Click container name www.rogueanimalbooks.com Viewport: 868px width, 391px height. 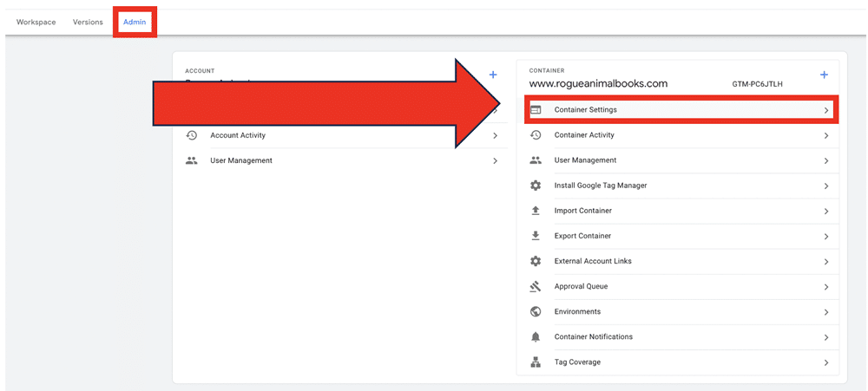click(598, 84)
